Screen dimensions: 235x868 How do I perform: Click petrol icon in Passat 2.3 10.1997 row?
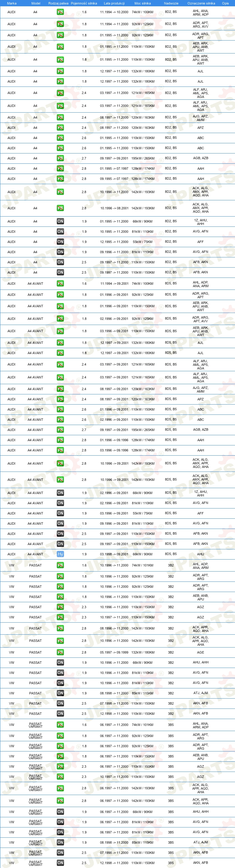pyautogui.click(x=60, y=617)
